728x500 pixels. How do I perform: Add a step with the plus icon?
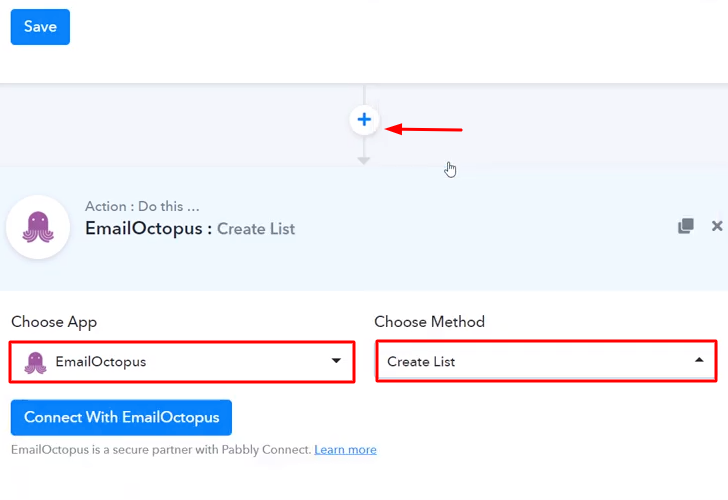click(x=364, y=120)
